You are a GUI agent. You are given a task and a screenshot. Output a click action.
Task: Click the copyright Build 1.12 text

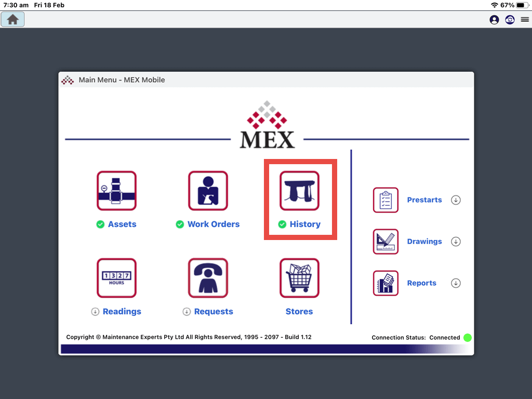(189, 337)
